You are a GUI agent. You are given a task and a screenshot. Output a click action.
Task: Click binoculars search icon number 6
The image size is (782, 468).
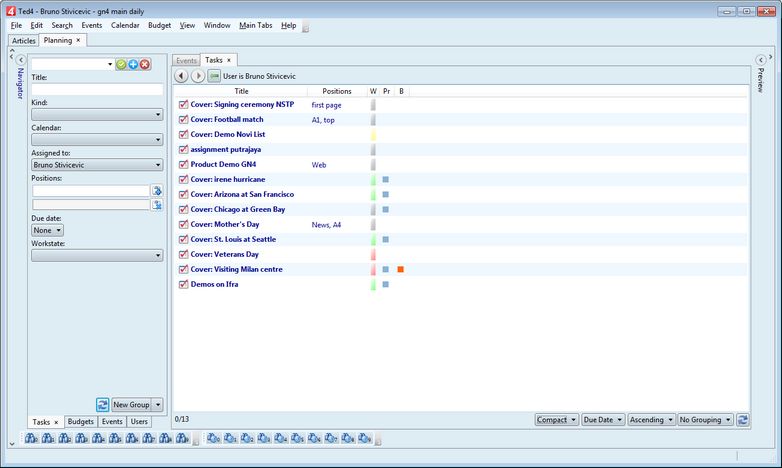click(132, 439)
